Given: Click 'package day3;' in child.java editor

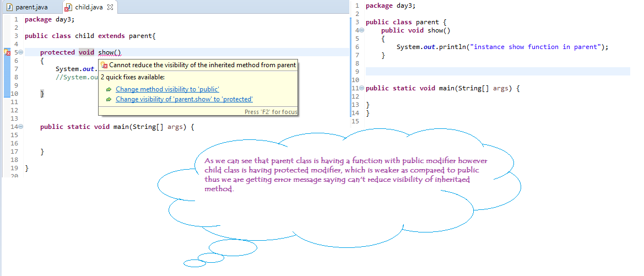Looking at the screenshot, I should (x=50, y=19).
